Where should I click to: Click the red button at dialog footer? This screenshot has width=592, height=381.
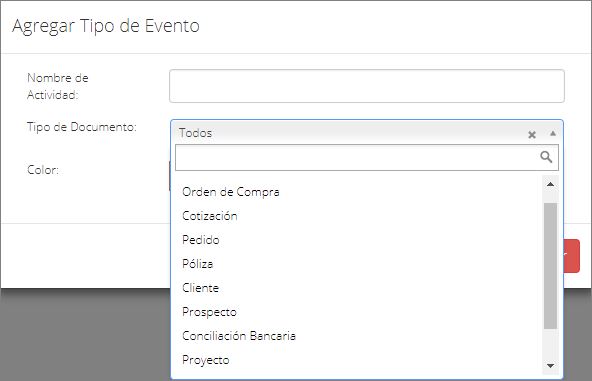coord(572,256)
